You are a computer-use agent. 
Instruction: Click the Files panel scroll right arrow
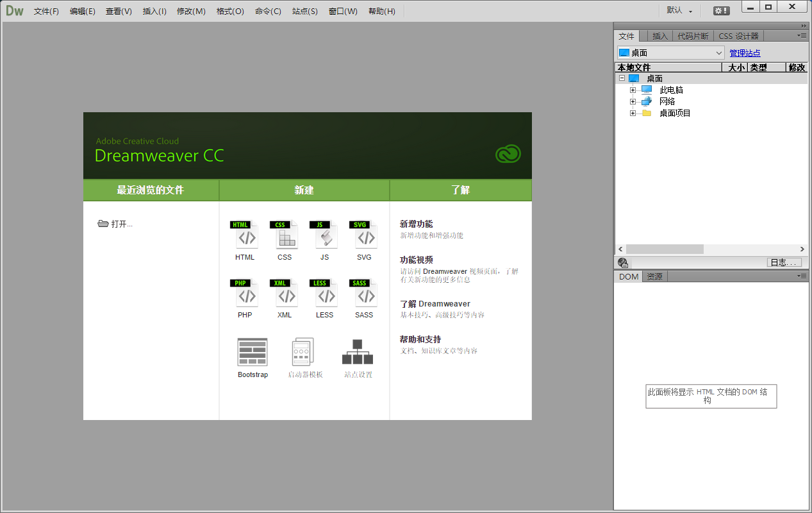[x=802, y=249]
